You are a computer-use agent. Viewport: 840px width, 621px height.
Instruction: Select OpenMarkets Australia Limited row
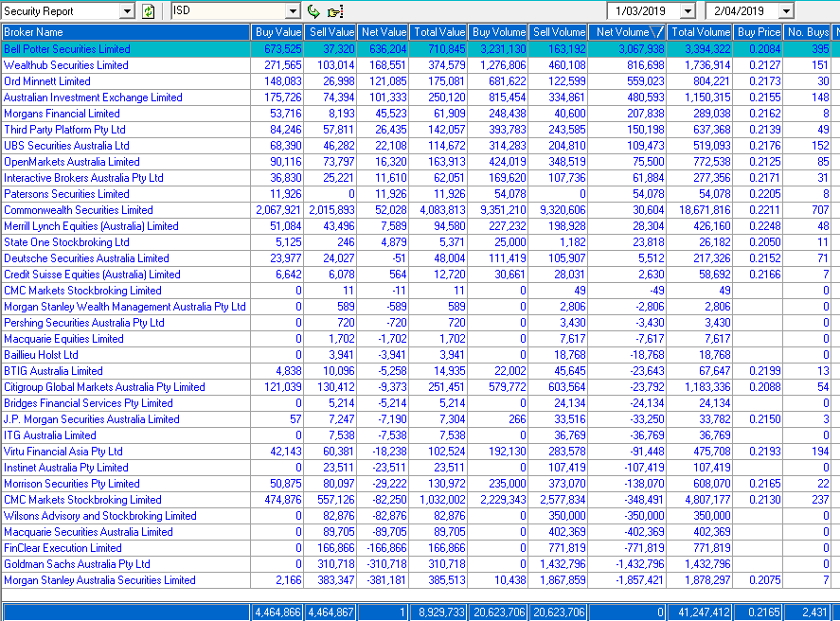coord(420,162)
